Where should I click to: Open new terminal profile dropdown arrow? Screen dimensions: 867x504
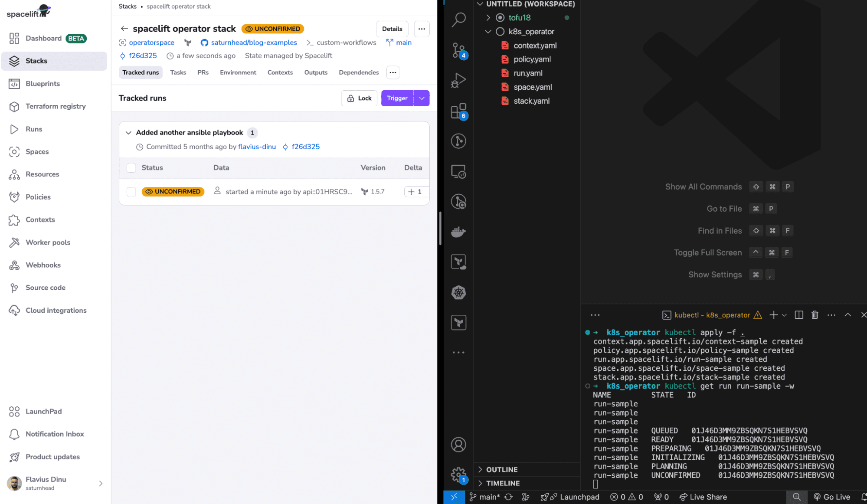[x=784, y=315]
